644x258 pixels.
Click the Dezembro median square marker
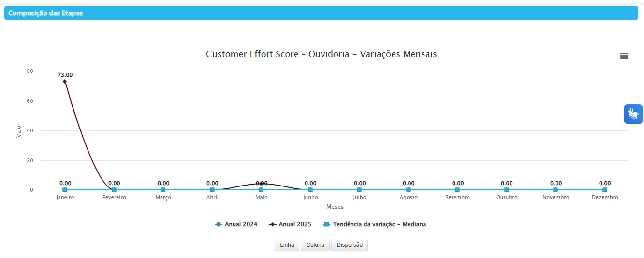[x=604, y=190]
